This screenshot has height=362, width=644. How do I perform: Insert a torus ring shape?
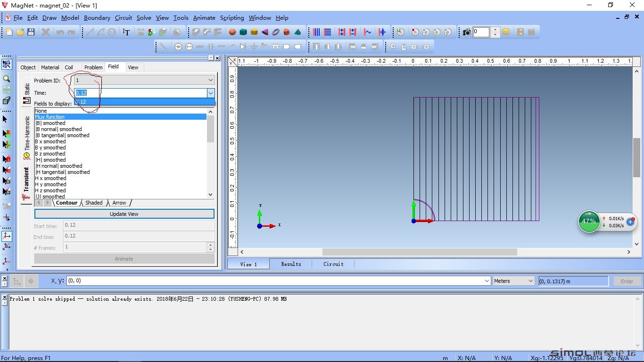pos(276,32)
